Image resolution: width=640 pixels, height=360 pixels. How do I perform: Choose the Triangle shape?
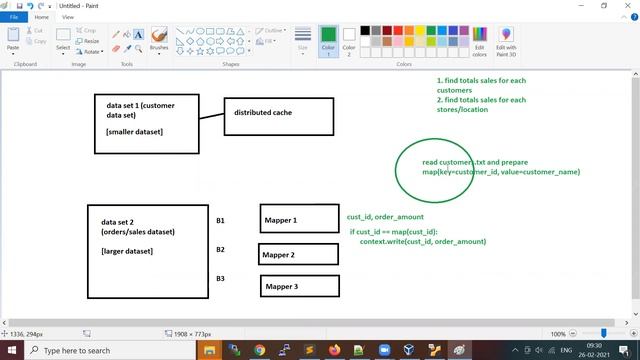pos(240,31)
